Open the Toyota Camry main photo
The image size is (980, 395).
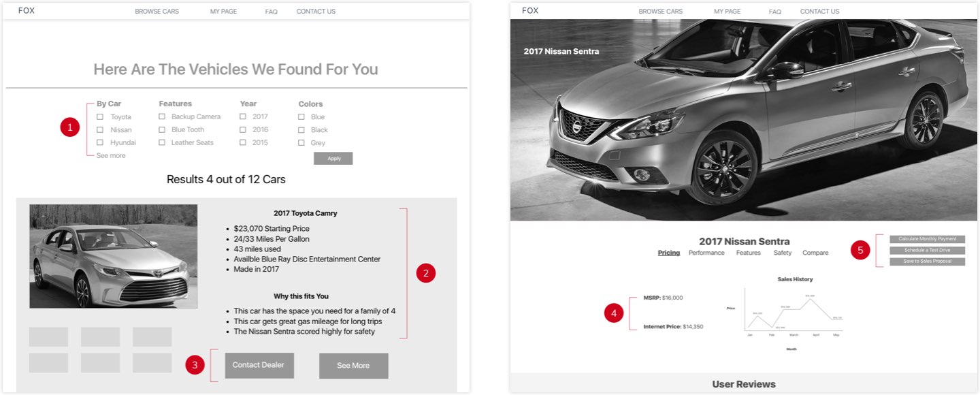pos(114,256)
